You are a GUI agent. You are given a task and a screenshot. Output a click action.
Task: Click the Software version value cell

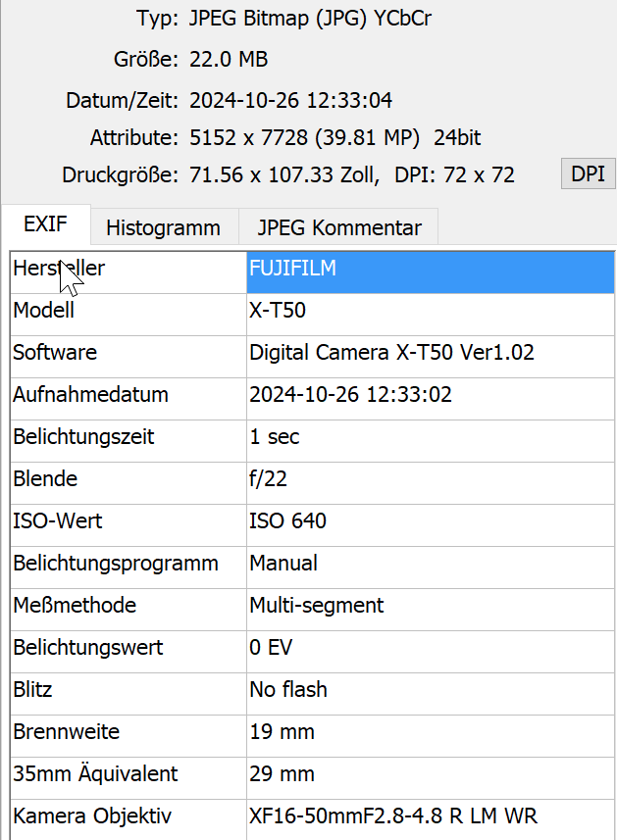pyautogui.click(x=430, y=353)
